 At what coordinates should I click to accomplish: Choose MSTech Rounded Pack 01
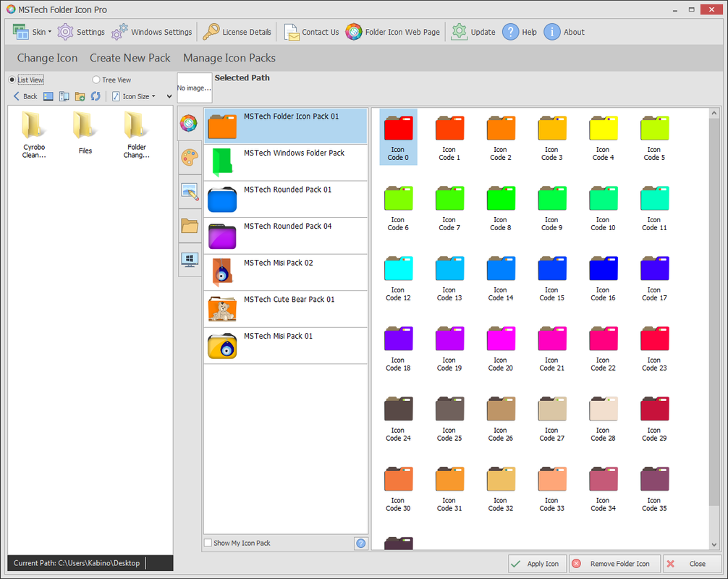click(x=286, y=199)
